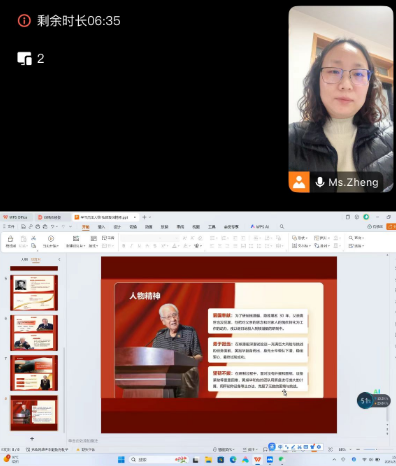Expand the Find dropdown in ribbon

click(x=356, y=238)
